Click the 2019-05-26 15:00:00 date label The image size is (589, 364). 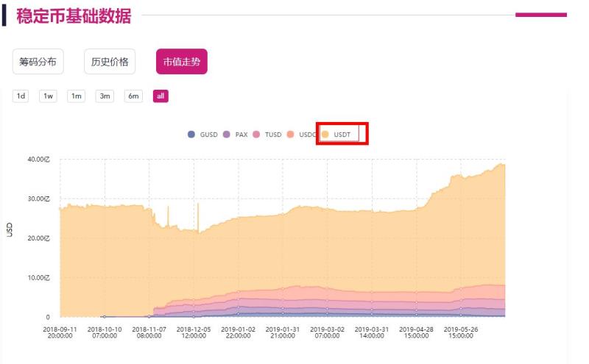click(461, 332)
